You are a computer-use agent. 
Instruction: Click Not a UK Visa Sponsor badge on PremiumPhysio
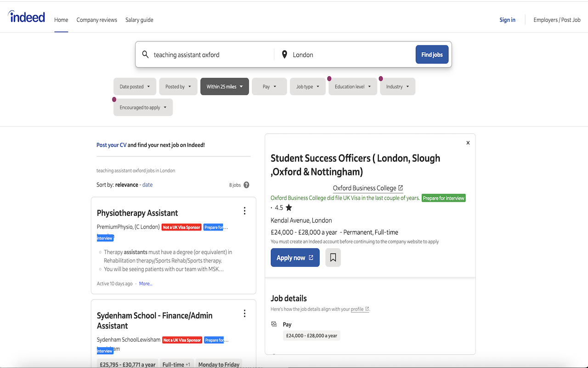(x=181, y=227)
